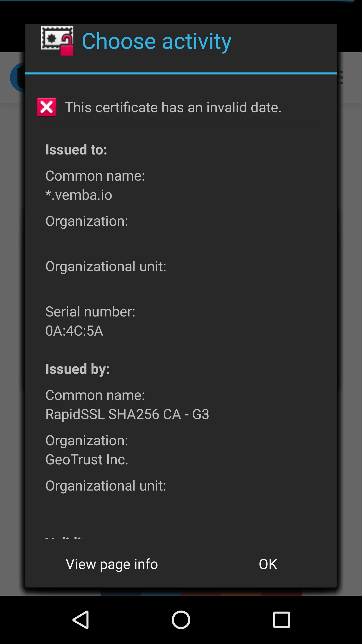
Task: Dismiss the certificate dialog with OK
Action: point(268,564)
